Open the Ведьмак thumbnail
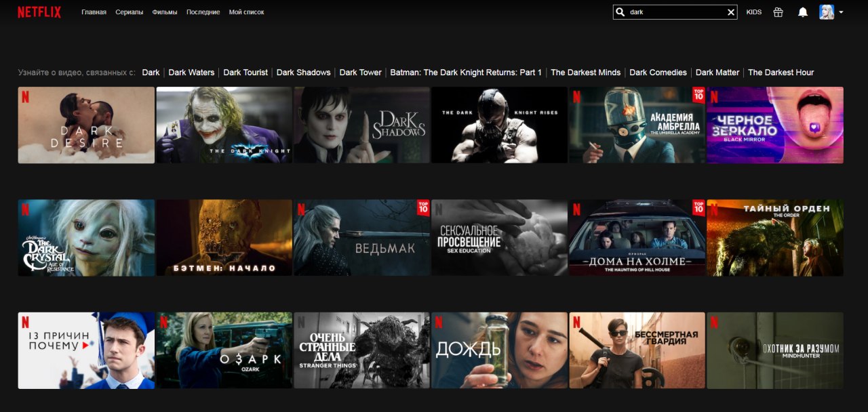 click(361, 237)
